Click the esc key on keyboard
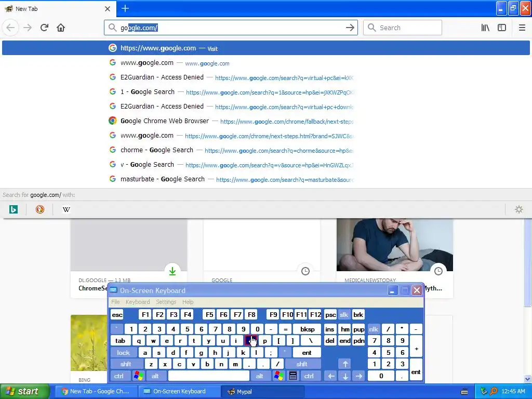 pyautogui.click(x=117, y=314)
